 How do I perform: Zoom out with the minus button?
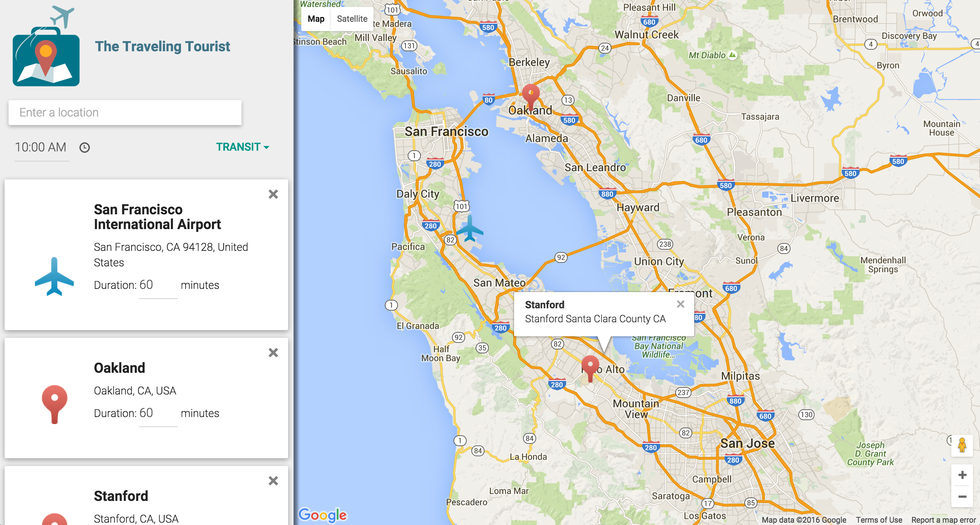click(962, 497)
